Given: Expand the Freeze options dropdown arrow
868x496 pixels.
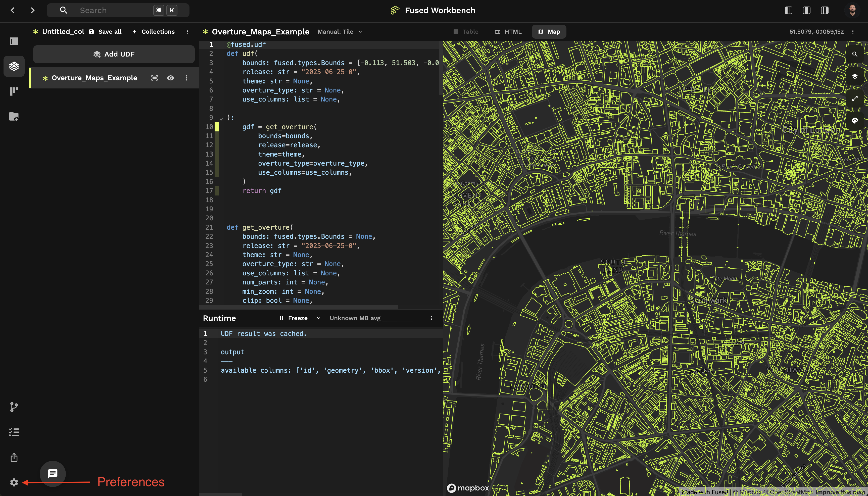Looking at the screenshot, I should click(318, 318).
